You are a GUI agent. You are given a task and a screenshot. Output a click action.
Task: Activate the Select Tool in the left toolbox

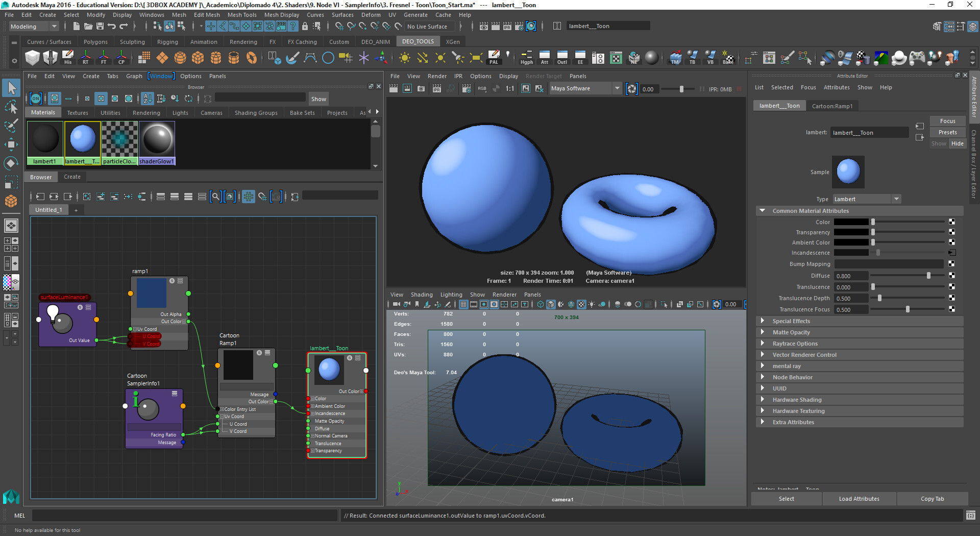pyautogui.click(x=11, y=88)
